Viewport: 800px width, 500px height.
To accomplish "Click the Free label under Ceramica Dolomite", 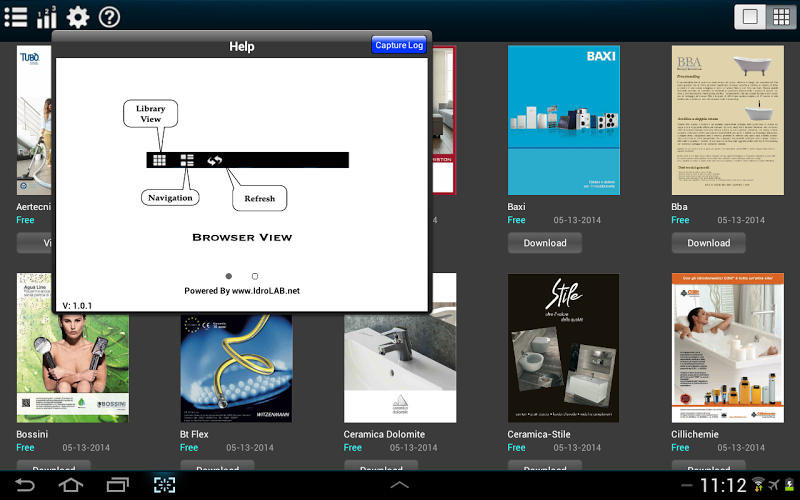I will [x=353, y=447].
